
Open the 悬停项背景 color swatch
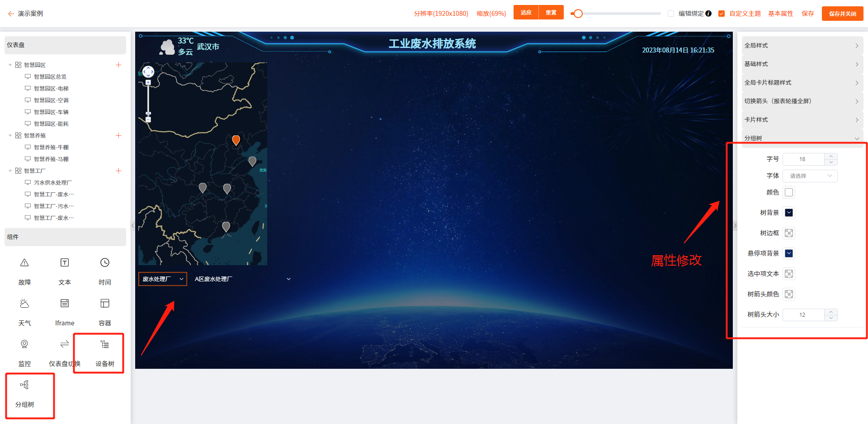[789, 254]
